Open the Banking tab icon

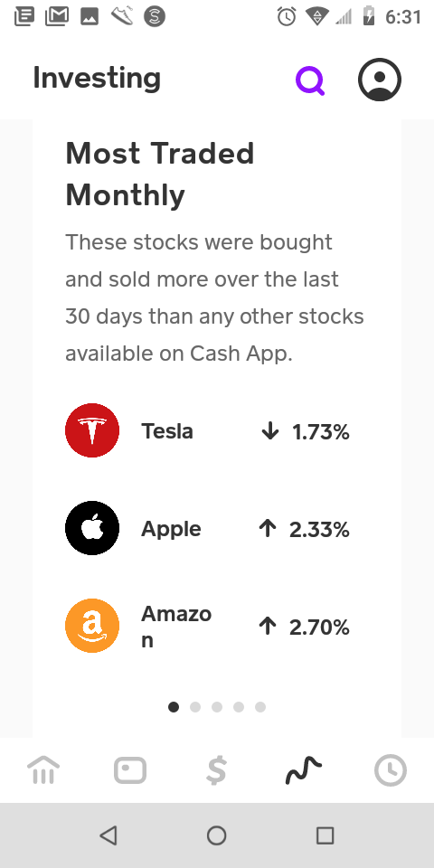click(43, 770)
